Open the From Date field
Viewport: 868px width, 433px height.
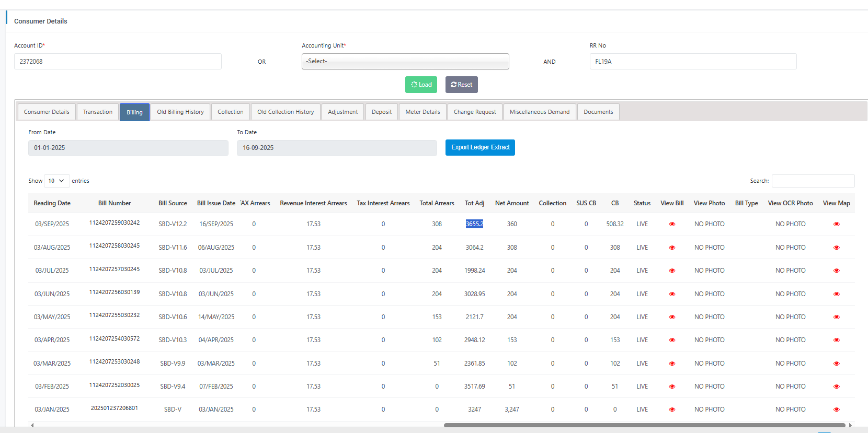click(128, 148)
